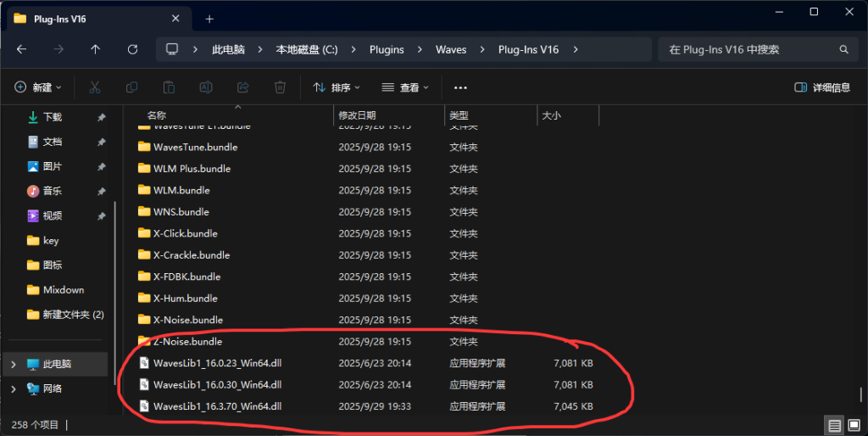Close the Plug-Ins V16 tab
This screenshot has width=868, height=436.
click(x=175, y=19)
